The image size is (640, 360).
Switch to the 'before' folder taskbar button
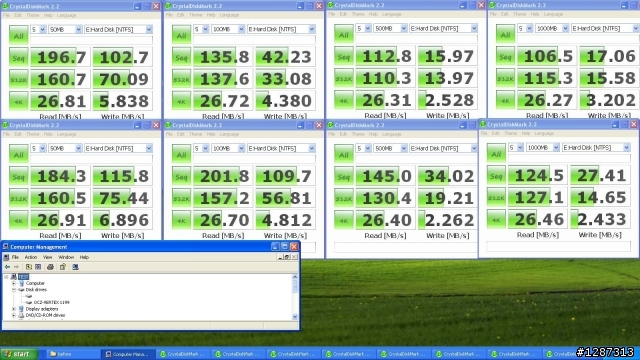(x=72, y=354)
